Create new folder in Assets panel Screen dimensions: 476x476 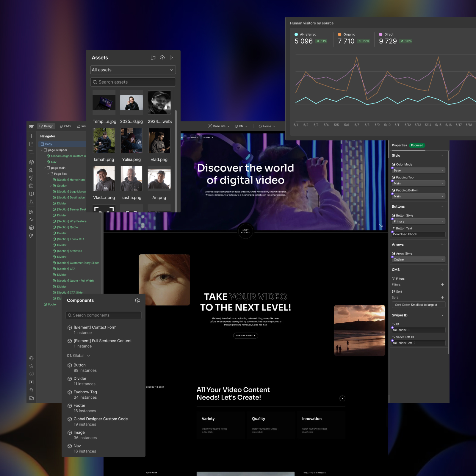[x=153, y=58]
